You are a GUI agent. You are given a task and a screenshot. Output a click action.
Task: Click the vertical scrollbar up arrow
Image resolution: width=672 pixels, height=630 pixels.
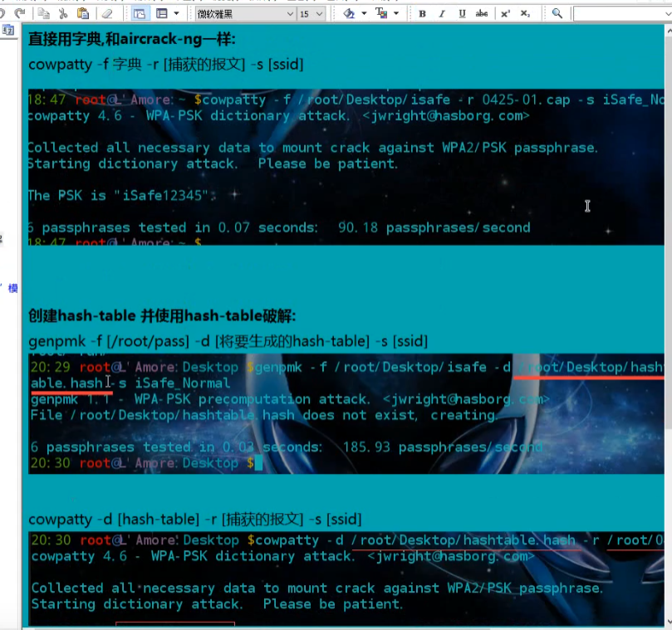[669, 32]
